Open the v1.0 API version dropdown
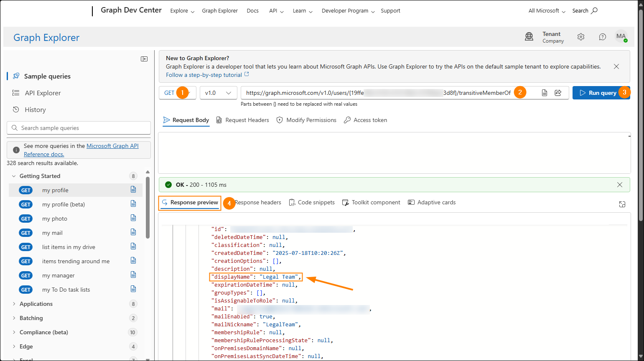The image size is (644, 361). (218, 92)
